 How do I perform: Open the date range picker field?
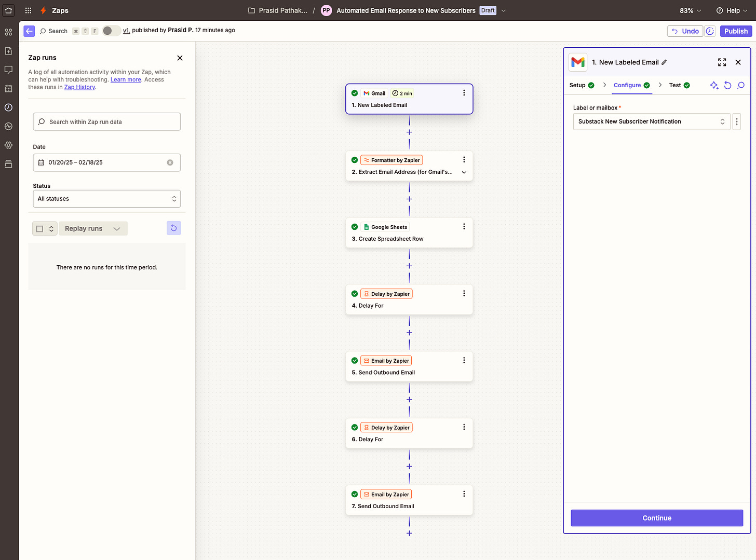(107, 162)
